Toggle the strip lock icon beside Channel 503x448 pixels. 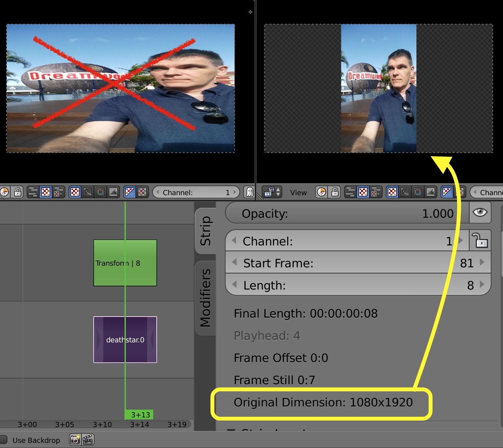pos(480,240)
